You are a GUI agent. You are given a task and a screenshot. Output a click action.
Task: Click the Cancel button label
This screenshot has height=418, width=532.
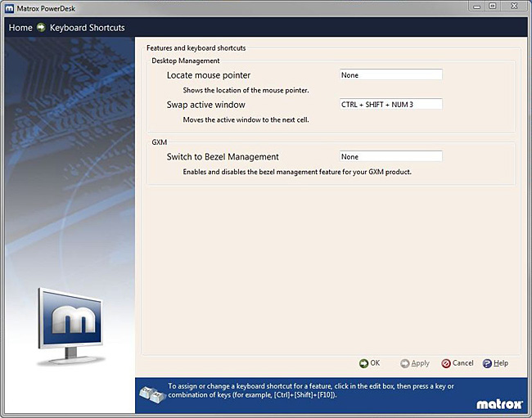pyautogui.click(x=462, y=363)
